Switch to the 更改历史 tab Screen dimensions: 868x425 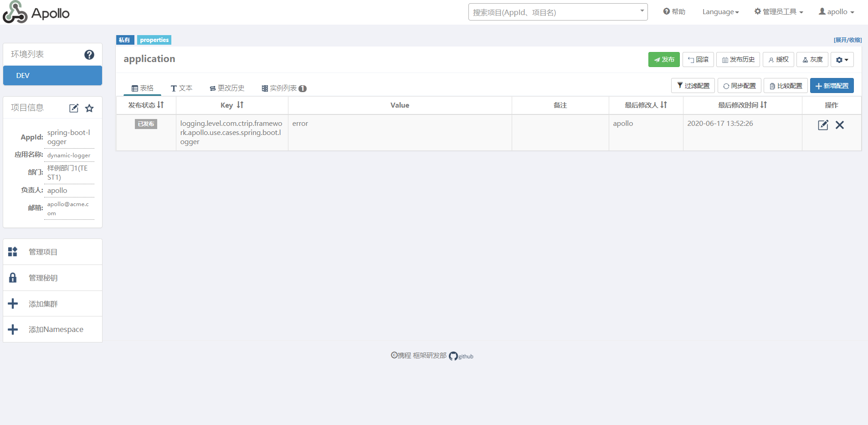click(x=227, y=88)
